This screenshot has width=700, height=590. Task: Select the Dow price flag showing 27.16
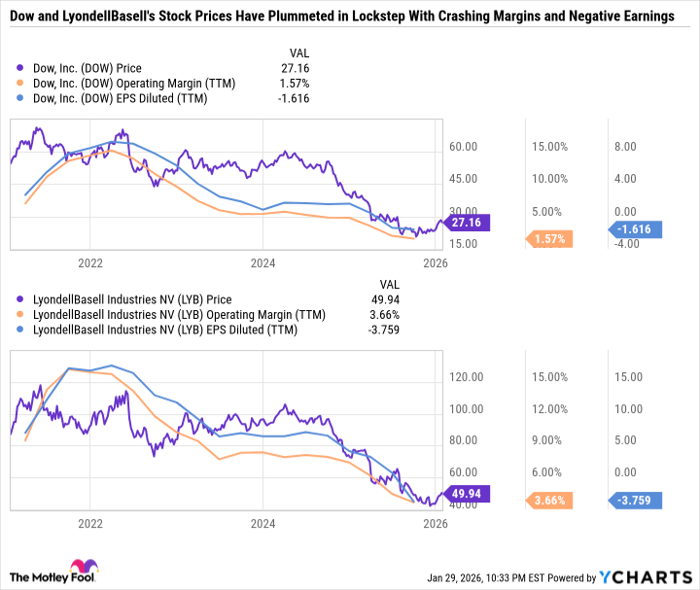tap(469, 223)
